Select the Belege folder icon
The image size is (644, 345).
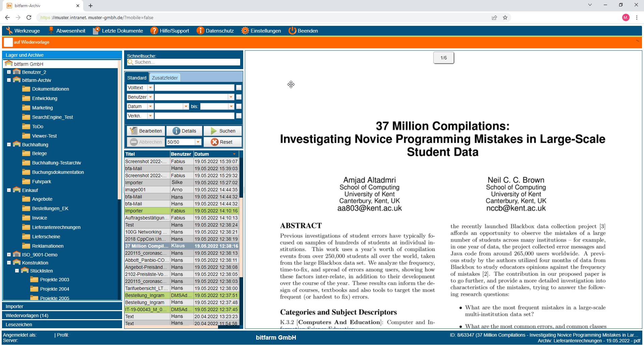26,153
